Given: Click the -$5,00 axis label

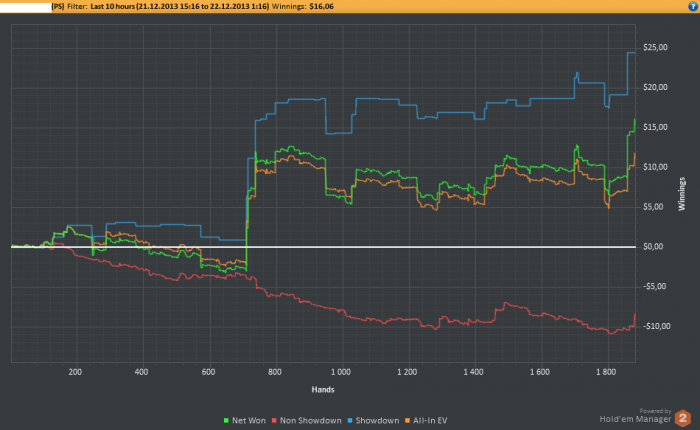Looking at the screenshot, I should (x=654, y=286).
